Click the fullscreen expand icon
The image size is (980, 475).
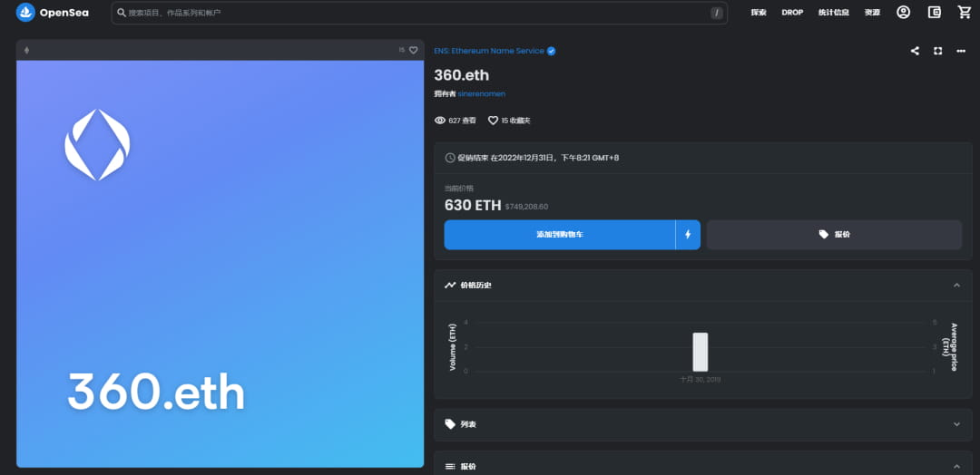(937, 51)
